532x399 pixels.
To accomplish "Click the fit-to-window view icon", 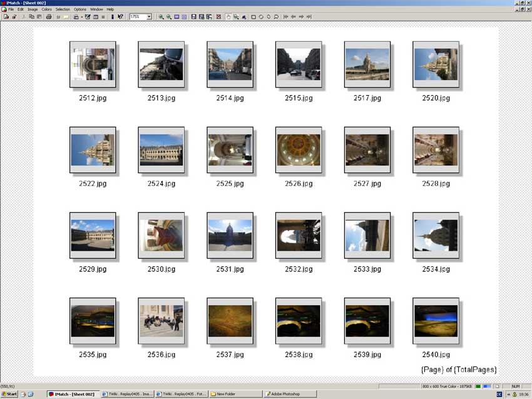I will click(x=176, y=17).
